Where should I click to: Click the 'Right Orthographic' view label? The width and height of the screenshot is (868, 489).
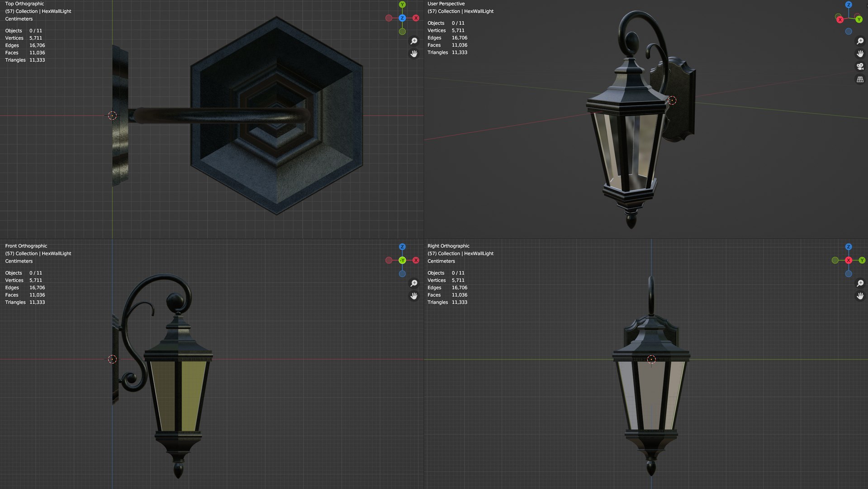pyautogui.click(x=448, y=246)
